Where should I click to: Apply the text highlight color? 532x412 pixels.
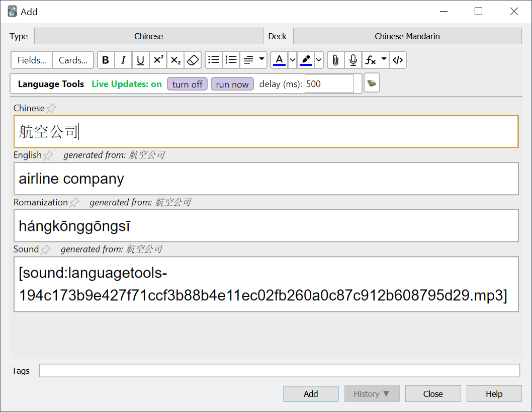coord(306,60)
